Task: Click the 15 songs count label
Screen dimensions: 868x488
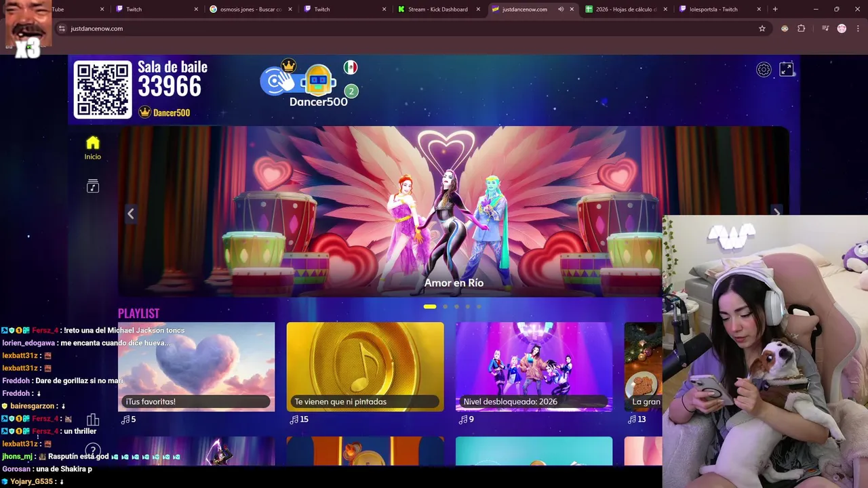Action: tap(299, 420)
